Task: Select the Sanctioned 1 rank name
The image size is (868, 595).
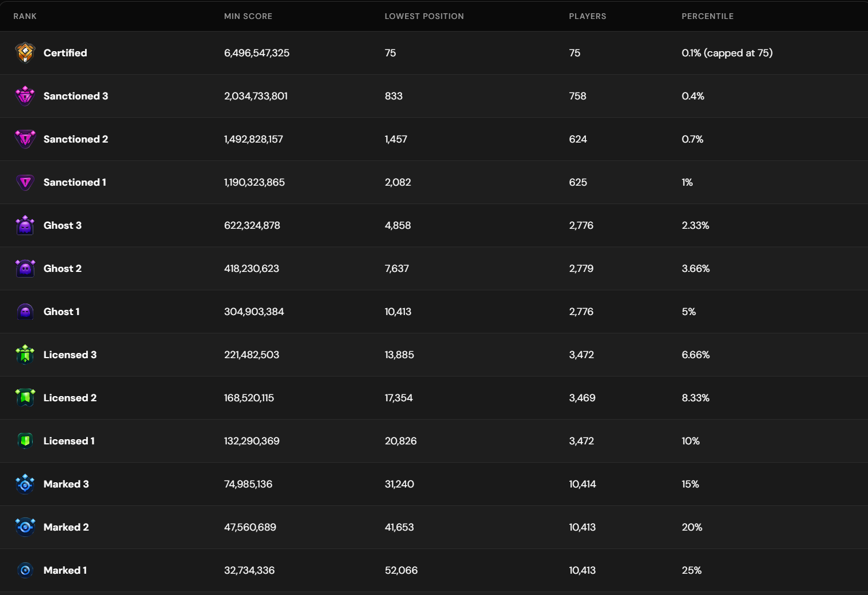Action: click(75, 182)
